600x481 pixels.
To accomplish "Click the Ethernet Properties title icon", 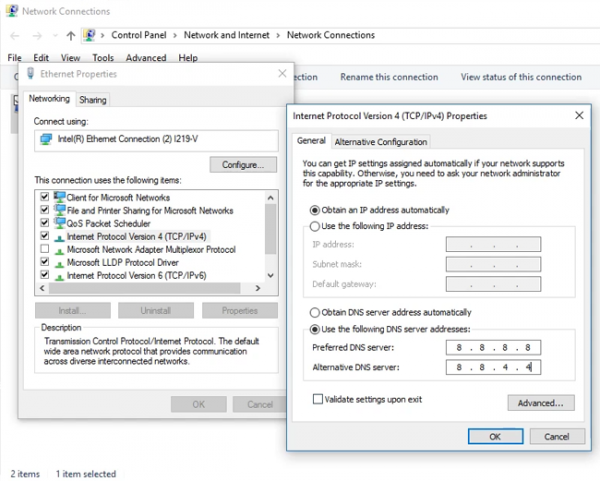I will click(x=31, y=73).
